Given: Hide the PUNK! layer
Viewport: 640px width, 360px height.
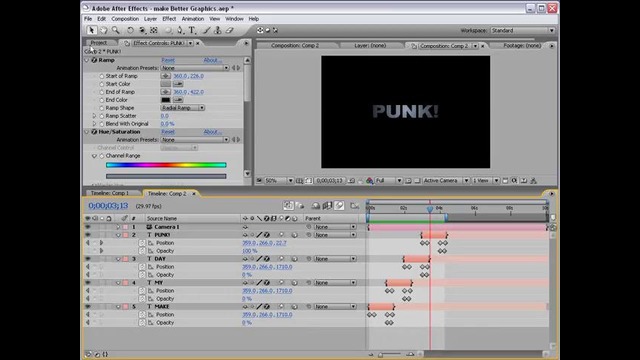Looking at the screenshot, I should click(87, 235).
